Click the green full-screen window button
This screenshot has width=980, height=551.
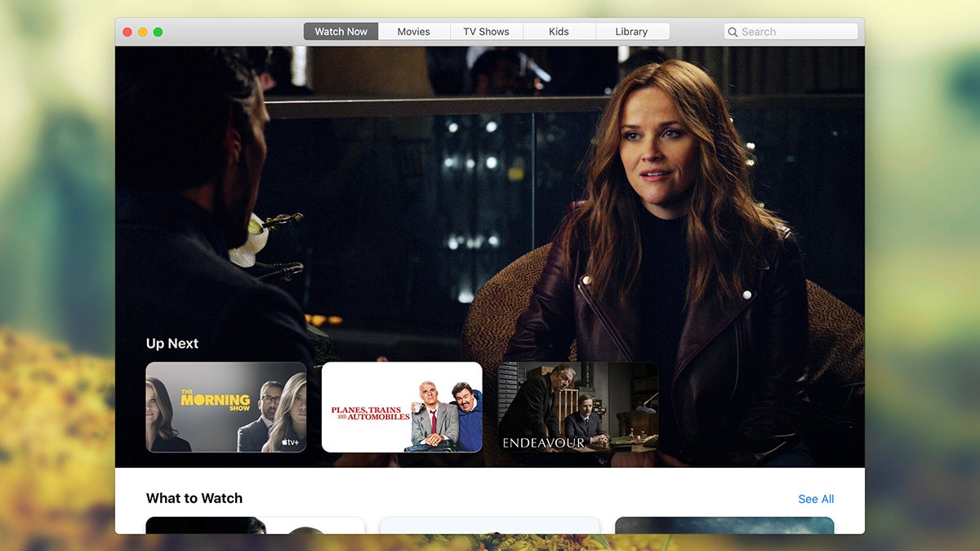157,31
